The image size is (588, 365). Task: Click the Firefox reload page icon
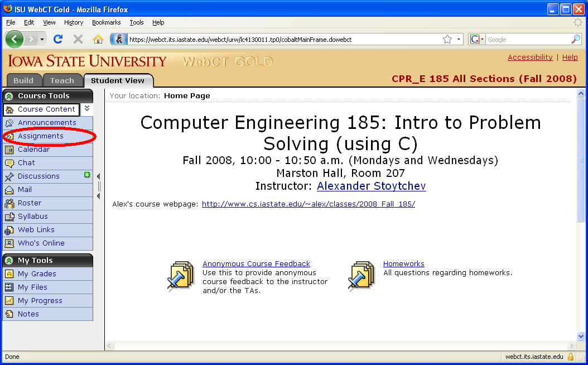coord(58,39)
